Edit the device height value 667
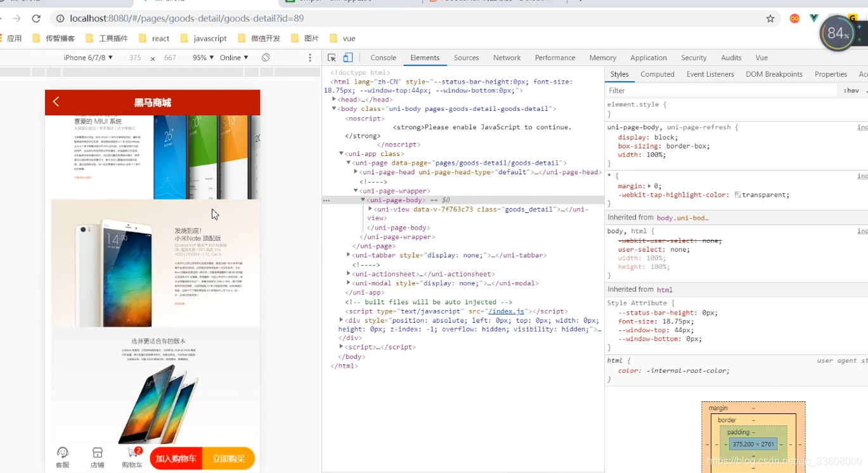The image size is (868, 473). pyautogui.click(x=170, y=58)
